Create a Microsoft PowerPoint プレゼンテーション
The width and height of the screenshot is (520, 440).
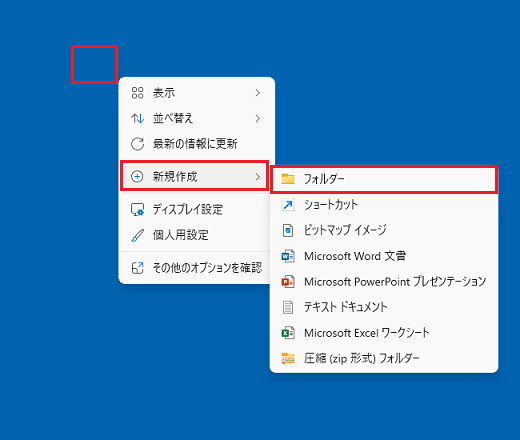pyautogui.click(x=384, y=282)
